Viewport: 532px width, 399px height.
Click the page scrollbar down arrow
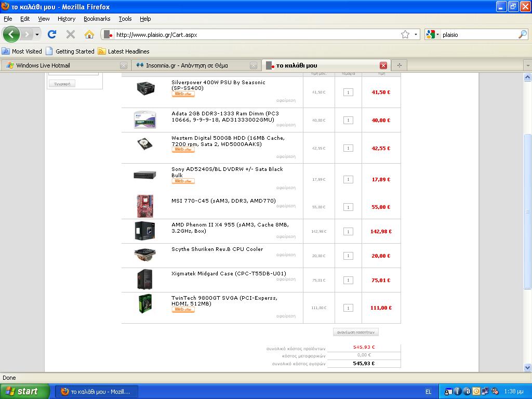(x=528, y=367)
